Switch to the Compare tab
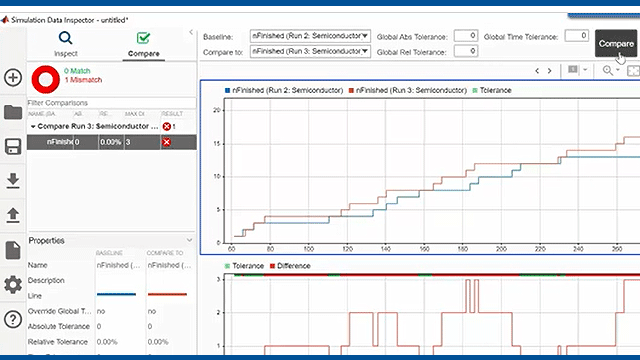640x360 pixels. pyautogui.click(x=144, y=45)
